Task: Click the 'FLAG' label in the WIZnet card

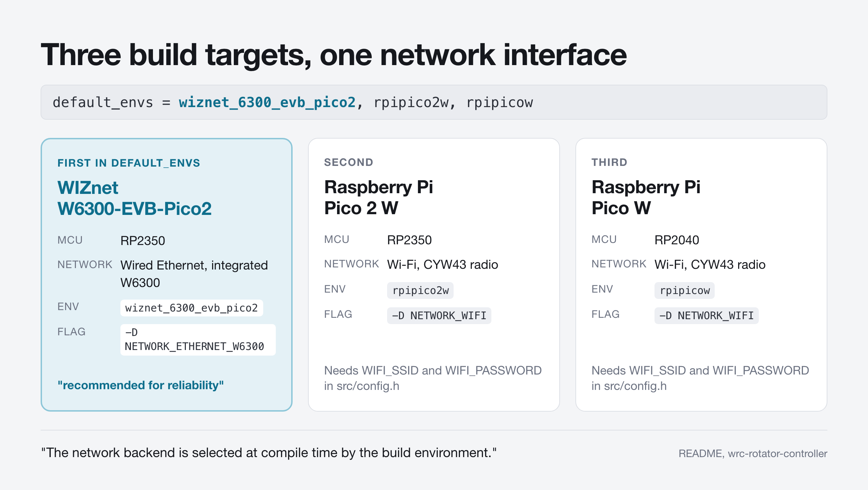Action: (x=71, y=332)
